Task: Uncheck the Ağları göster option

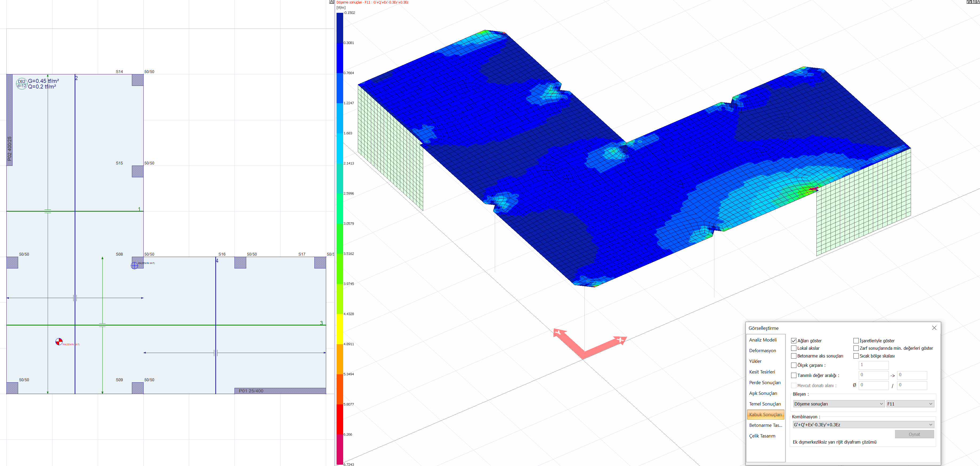Action: 794,340
